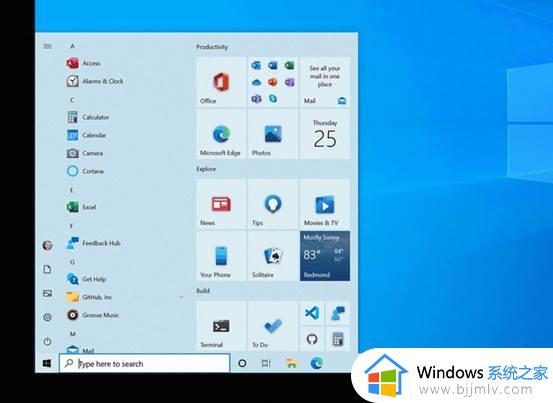This screenshot has height=403, width=553.
Task: Open the Terminal tile
Action: point(221,326)
